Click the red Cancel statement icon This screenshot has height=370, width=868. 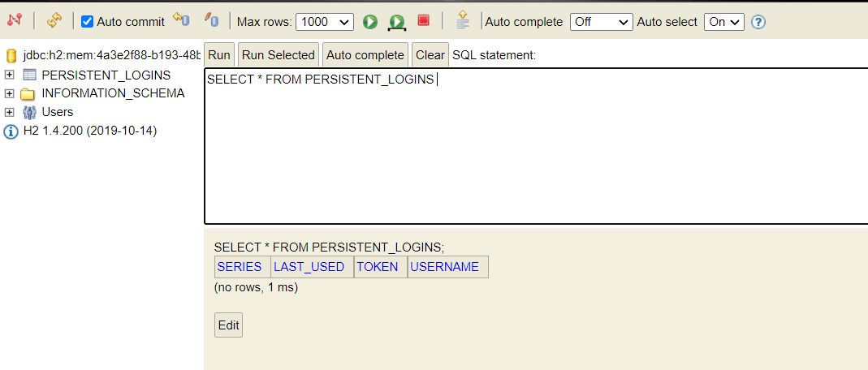point(424,20)
